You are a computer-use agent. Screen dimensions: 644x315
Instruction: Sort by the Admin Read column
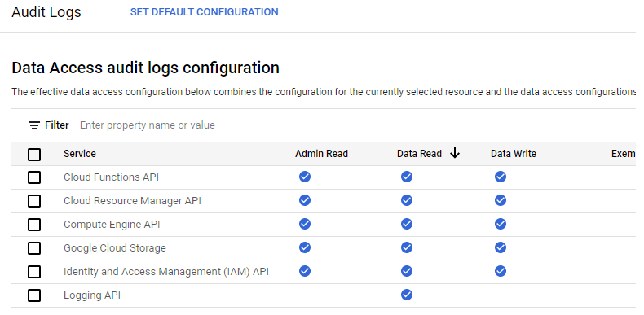coord(321,154)
